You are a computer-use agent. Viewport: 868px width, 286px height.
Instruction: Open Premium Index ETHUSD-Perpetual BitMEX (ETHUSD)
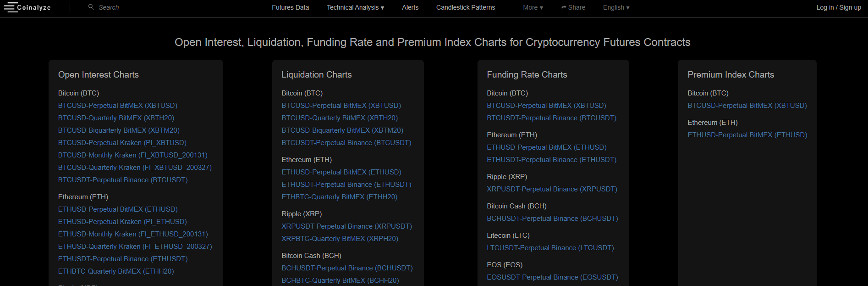pyautogui.click(x=747, y=135)
